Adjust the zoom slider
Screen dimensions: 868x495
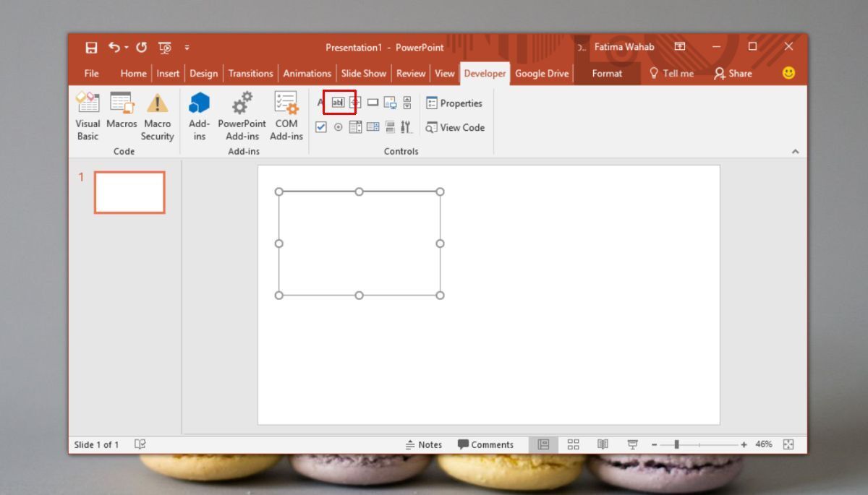tap(678, 444)
